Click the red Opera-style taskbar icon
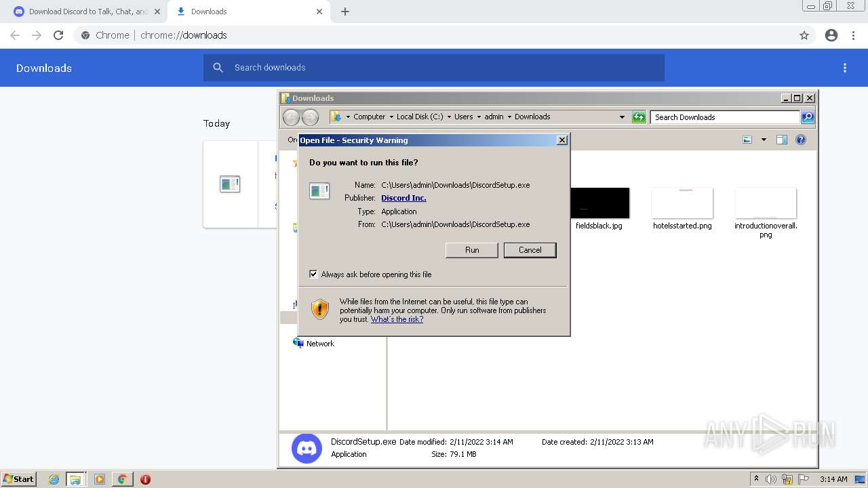 145,479
